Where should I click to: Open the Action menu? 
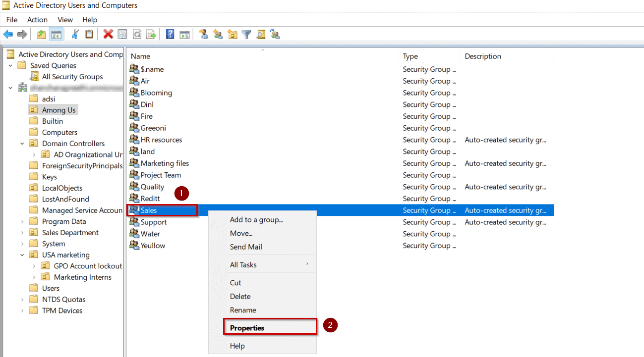click(37, 20)
